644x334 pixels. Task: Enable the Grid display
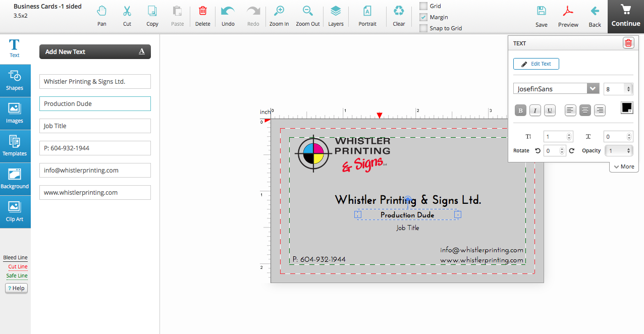(x=423, y=6)
